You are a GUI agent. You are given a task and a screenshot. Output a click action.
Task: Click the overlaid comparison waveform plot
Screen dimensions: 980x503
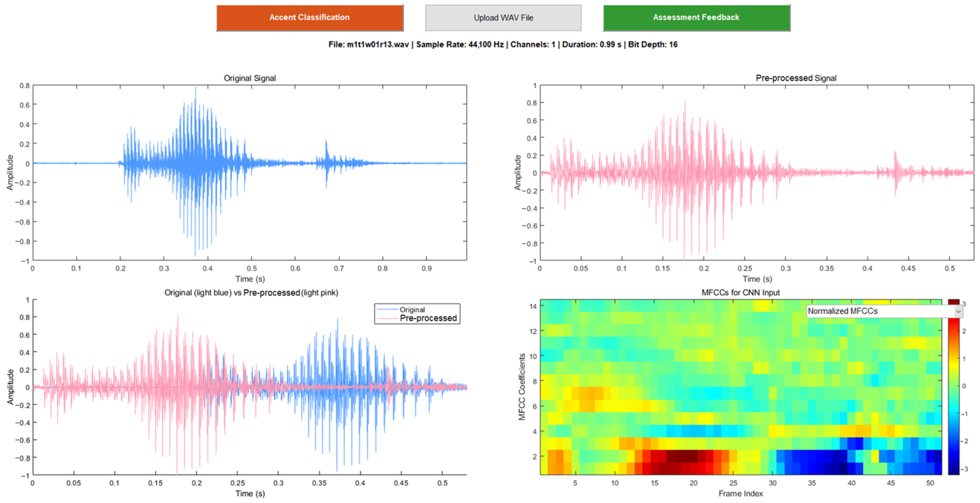pyautogui.click(x=249, y=387)
